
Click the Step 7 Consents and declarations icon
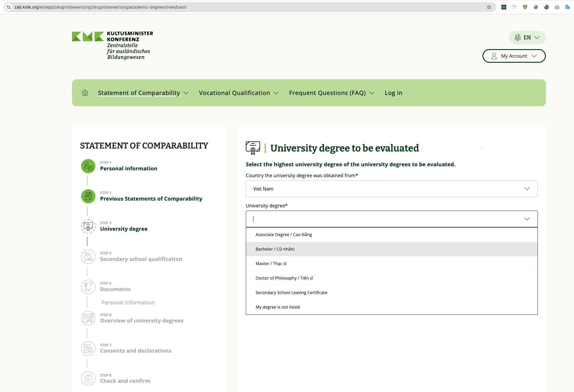click(88, 349)
